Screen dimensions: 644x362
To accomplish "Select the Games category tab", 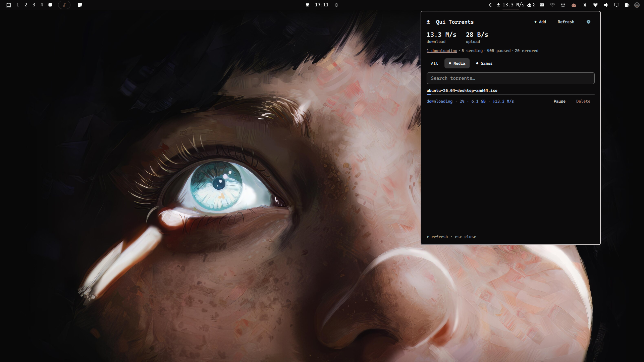I will (484, 63).
